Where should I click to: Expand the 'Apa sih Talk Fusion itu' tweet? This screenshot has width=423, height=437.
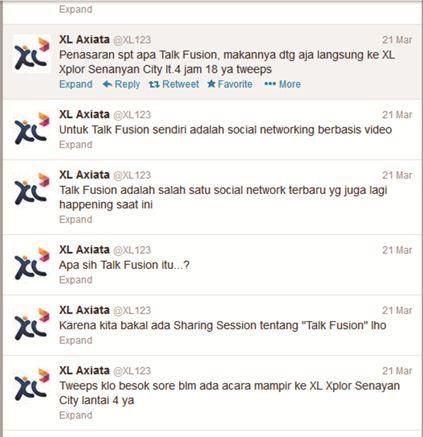(76, 280)
